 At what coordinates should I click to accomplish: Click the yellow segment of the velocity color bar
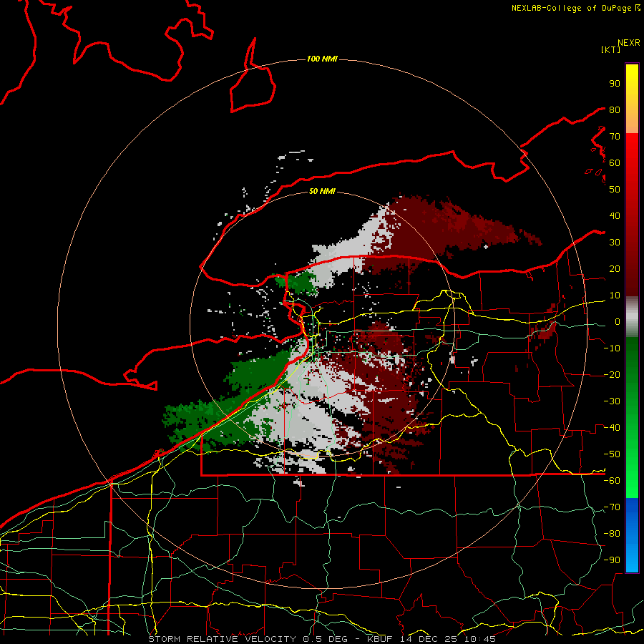(x=632, y=82)
